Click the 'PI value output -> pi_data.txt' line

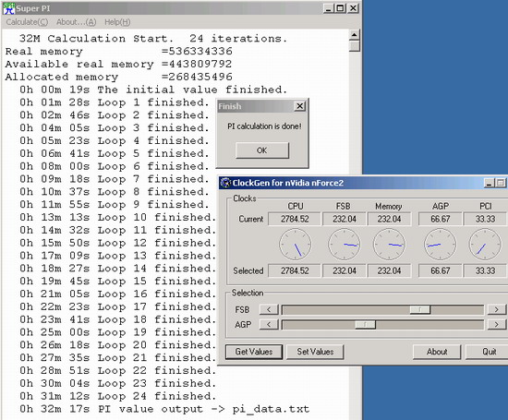click(164, 409)
